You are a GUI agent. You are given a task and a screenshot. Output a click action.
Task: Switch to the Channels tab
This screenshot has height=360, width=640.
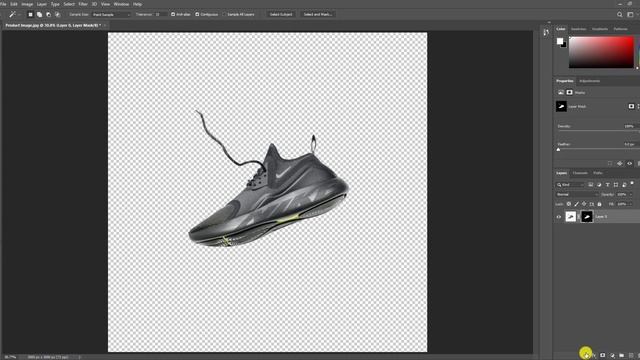tap(580, 173)
